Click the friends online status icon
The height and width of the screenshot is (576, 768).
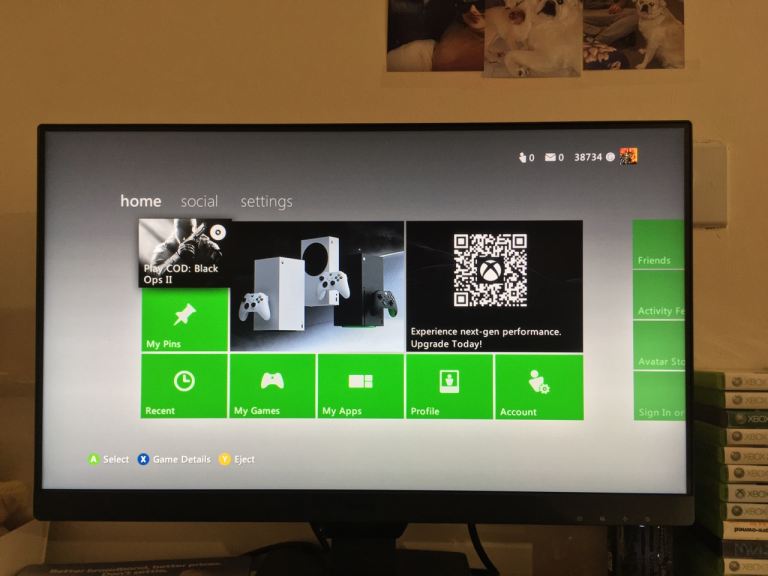click(525, 157)
